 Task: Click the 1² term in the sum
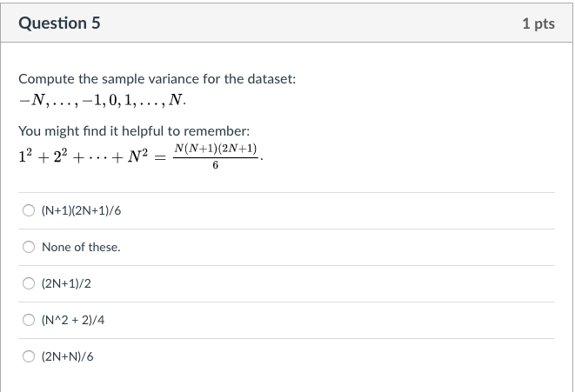point(25,156)
